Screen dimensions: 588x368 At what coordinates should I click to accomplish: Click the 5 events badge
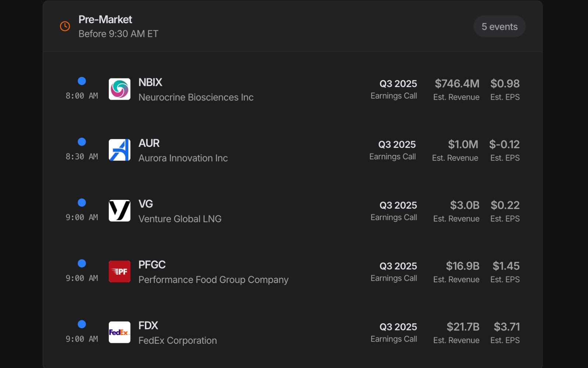pos(499,26)
